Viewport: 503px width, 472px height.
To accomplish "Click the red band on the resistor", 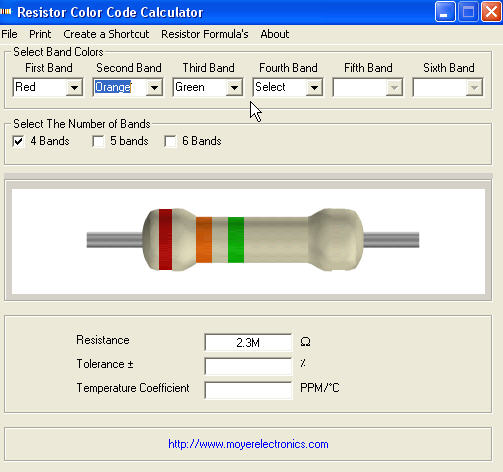I will (x=165, y=239).
